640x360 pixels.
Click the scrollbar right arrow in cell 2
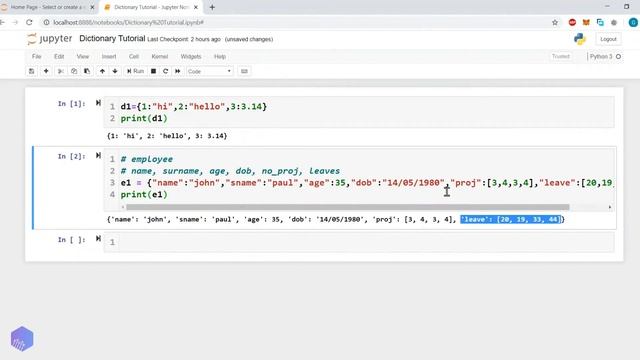pyautogui.click(x=610, y=207)
